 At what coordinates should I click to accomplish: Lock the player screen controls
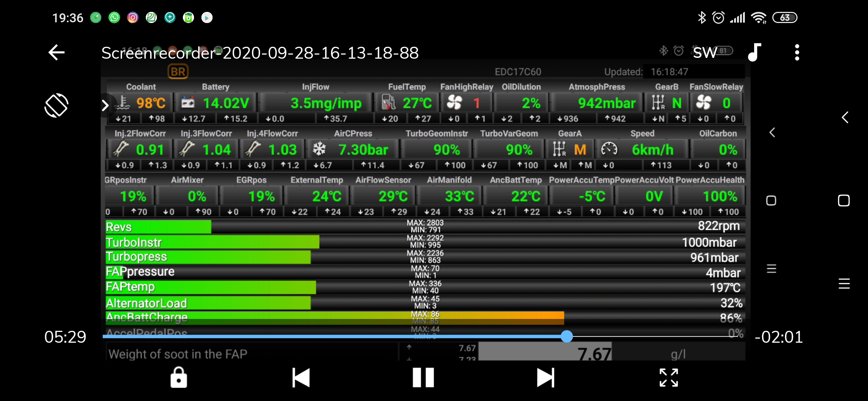178,378
